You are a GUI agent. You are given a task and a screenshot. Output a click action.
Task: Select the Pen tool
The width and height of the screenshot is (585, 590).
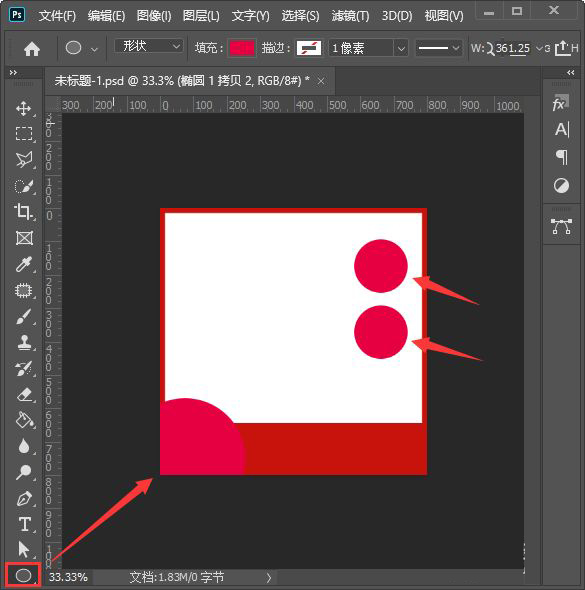[24, 499]
